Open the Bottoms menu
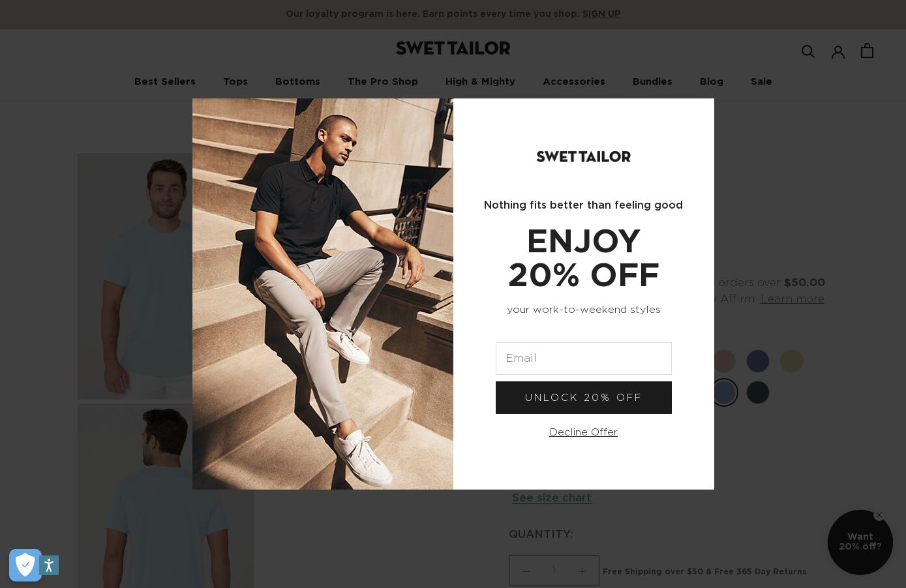Image resolution: width=906 pixels, height=588 pixels. point(297,81)
